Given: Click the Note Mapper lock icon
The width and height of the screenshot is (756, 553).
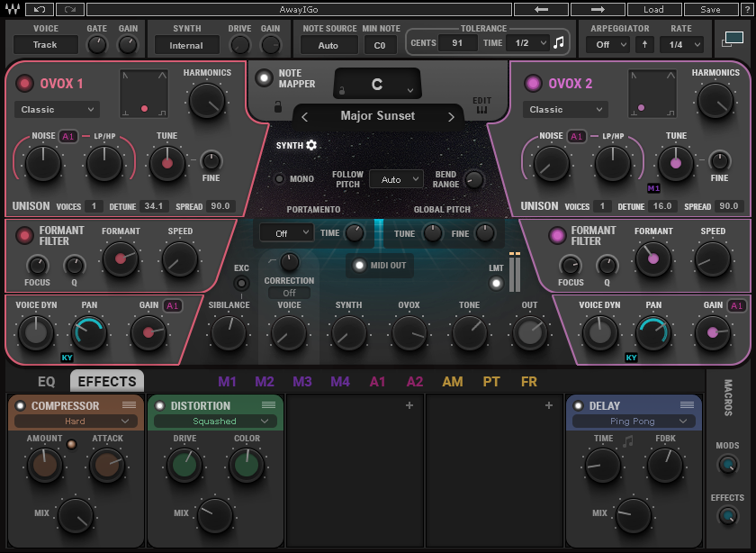Looking at the screenshot, I should click(278, 106).
